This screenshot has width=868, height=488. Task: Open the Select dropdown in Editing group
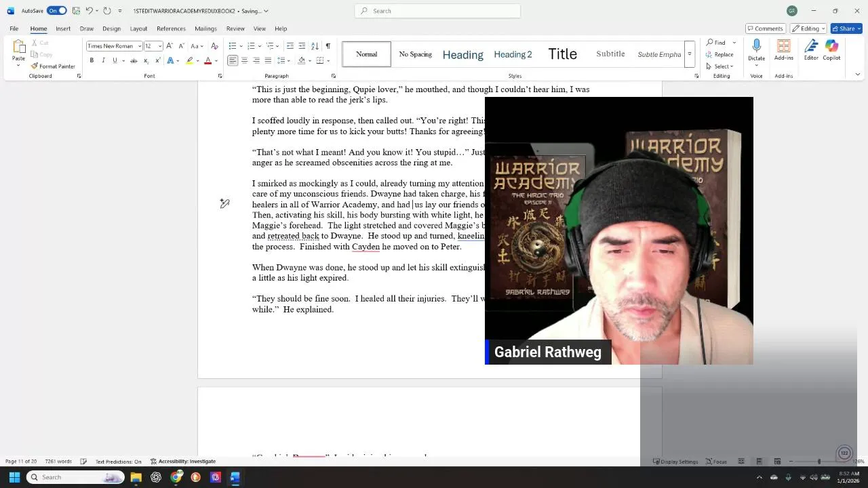[719, 66]
